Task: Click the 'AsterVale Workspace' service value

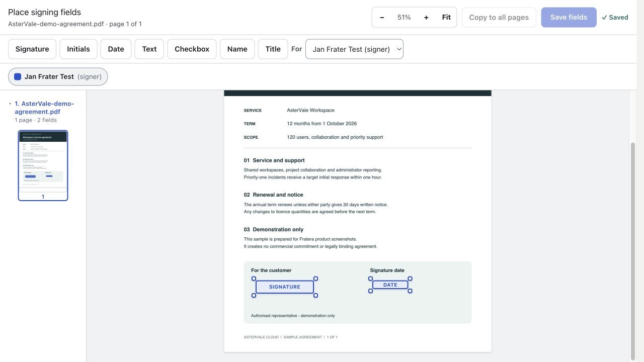Action: pyautogui.click(x=311, y=111)
